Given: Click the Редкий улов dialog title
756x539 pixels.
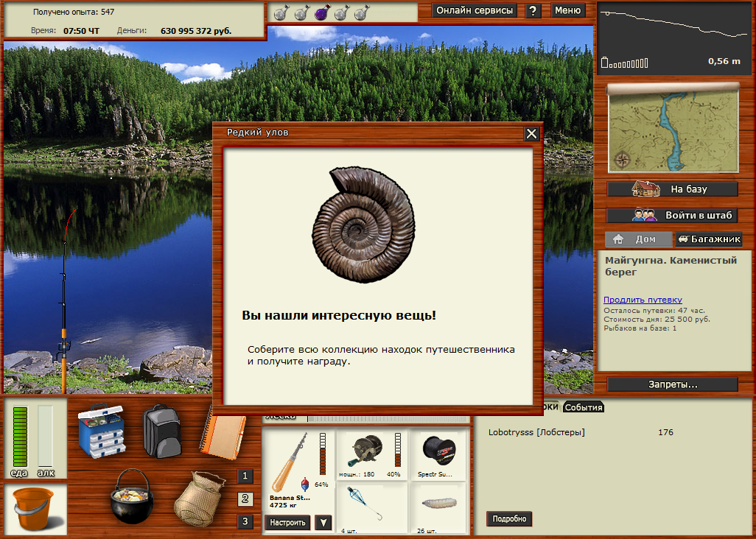Looking at the screenshot, I should (x=257, y=133).
